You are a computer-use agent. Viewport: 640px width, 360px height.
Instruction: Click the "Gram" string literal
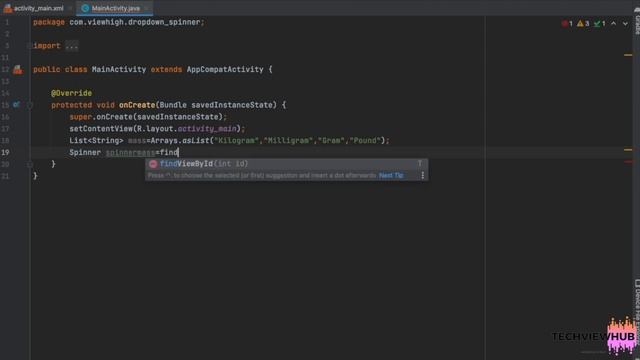point(331,140)
